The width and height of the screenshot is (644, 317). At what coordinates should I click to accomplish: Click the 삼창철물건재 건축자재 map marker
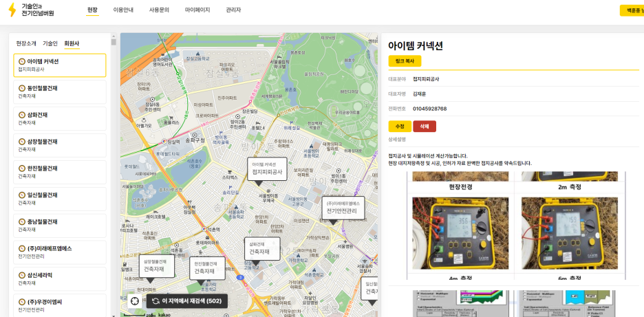tap(156, 265)
